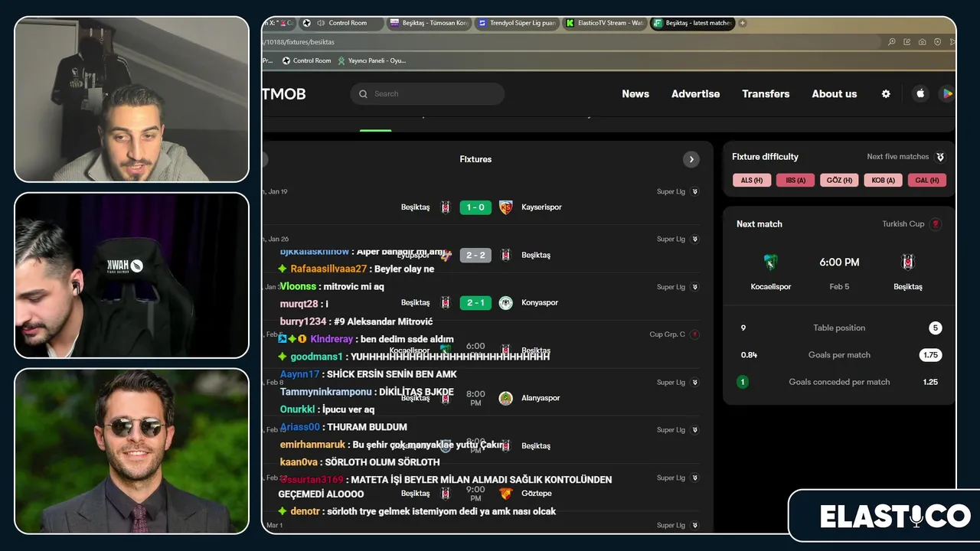This screenshot has width=980, height=551.
Task: Mute audio on the Control Room tab
Action: coord(321,23)
